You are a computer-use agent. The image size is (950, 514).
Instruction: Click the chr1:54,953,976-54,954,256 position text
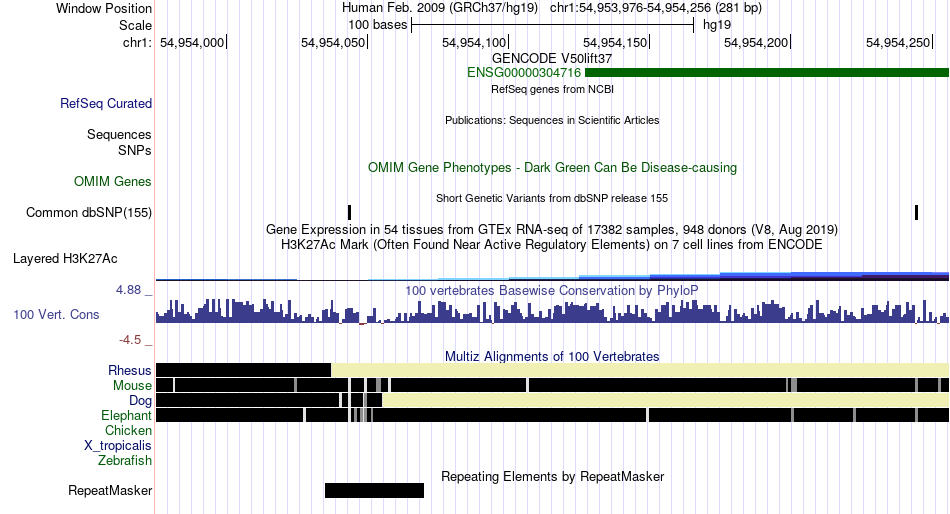point(656,8)
